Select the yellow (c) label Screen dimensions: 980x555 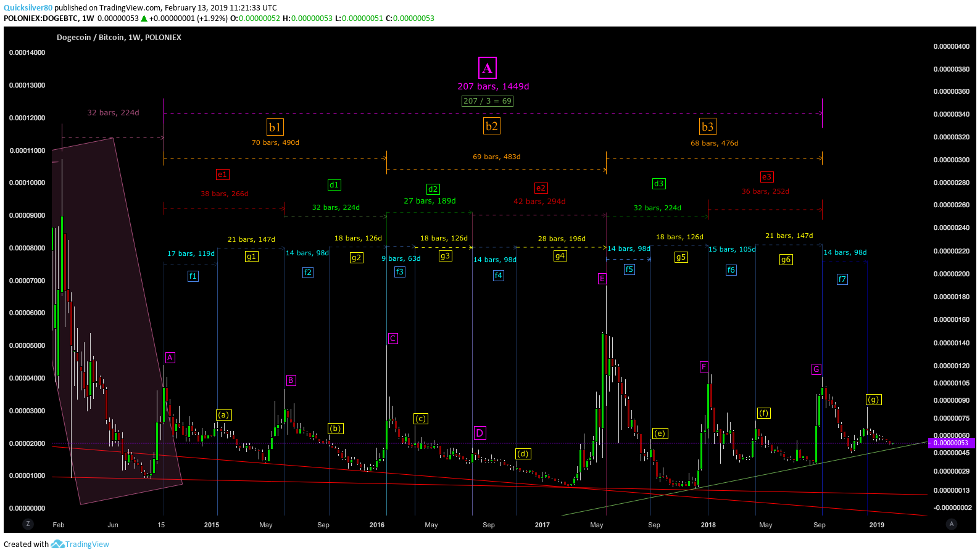(x=420, y=419)
